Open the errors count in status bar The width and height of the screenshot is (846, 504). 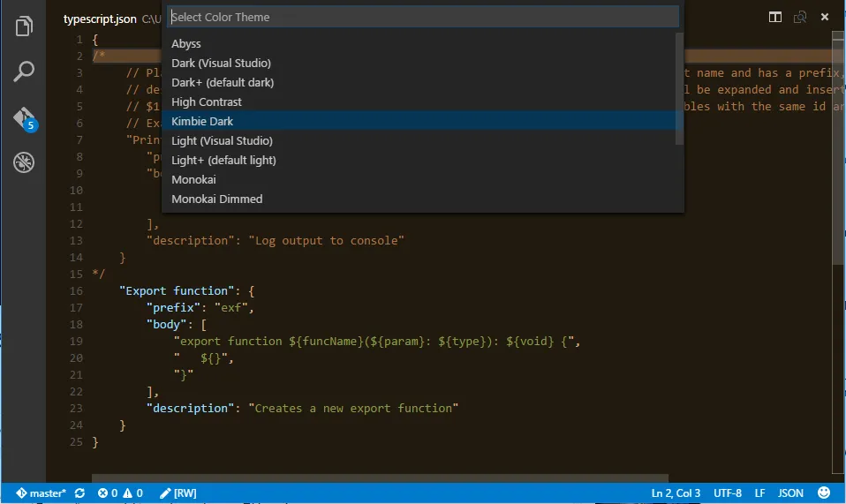pos(108,493)
